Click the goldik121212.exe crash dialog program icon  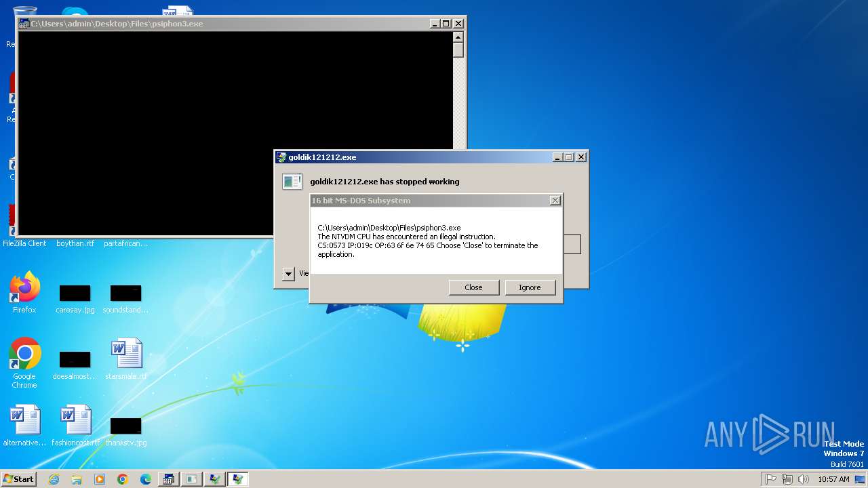[292, 182]
